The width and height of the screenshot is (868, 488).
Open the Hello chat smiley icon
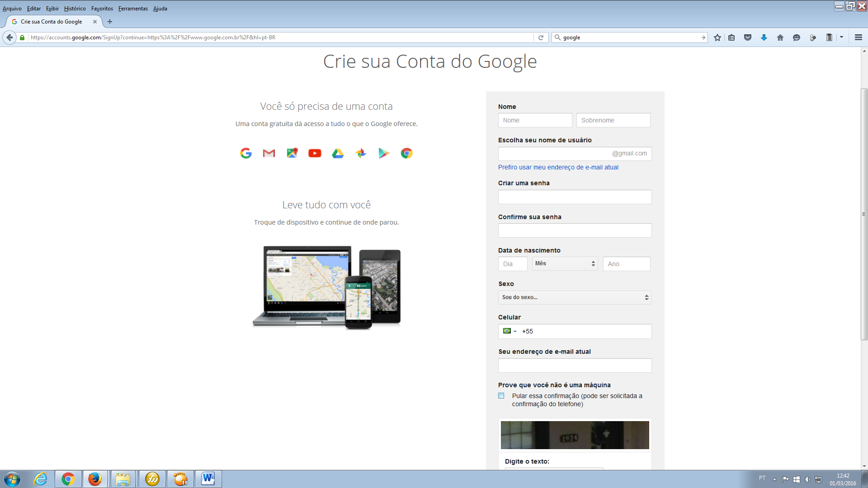797,38
